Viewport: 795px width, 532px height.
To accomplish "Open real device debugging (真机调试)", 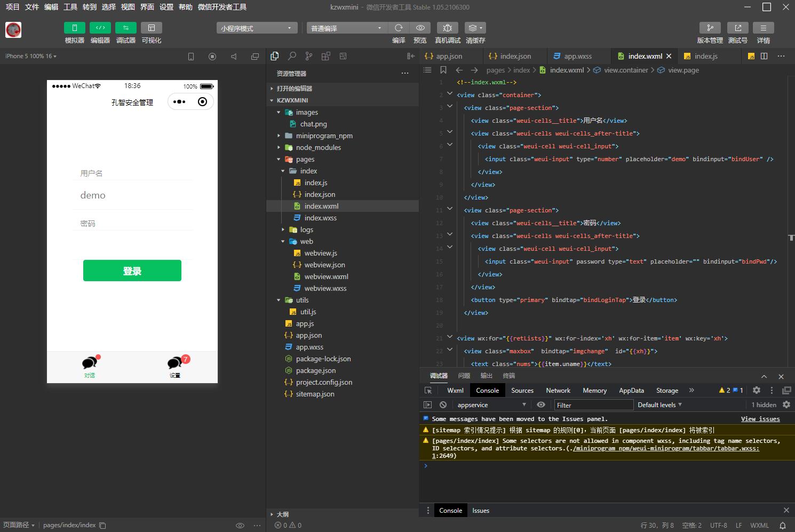I will 447,28.
